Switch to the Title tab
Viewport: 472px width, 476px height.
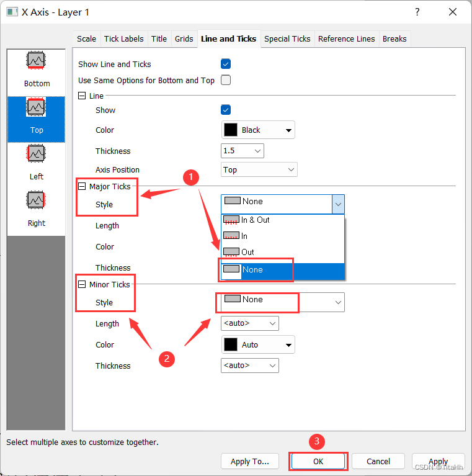tap(159, 39)
